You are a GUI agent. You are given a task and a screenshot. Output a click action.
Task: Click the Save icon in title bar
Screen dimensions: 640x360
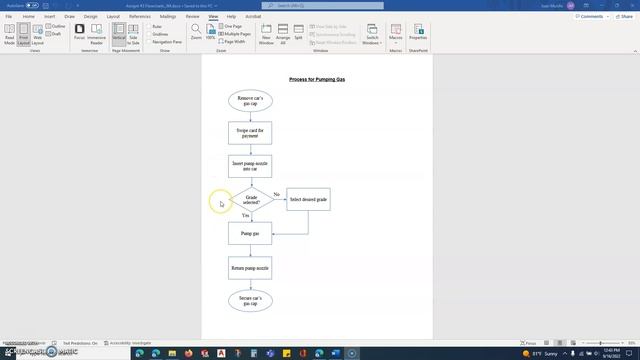[46, 6]
